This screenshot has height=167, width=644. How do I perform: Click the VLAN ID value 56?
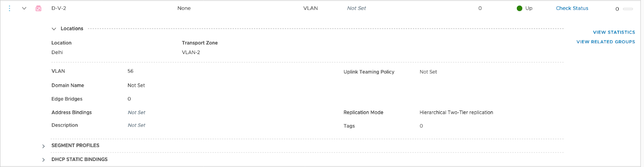(130, 71)
